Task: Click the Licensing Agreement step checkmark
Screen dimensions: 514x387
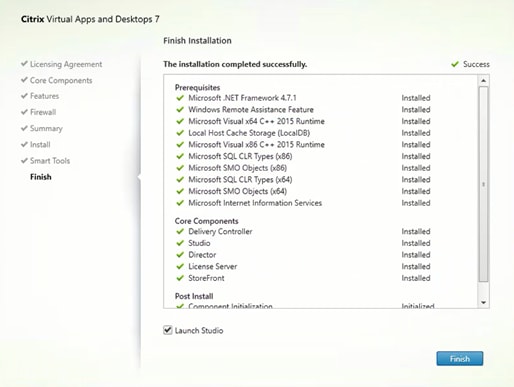Action: pos(24,63)
